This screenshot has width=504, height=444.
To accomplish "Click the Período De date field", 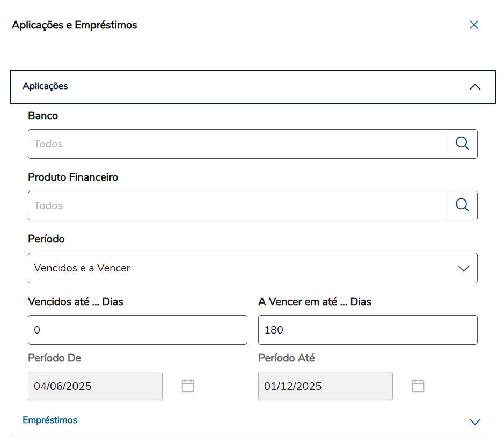I will pos(95,386).
